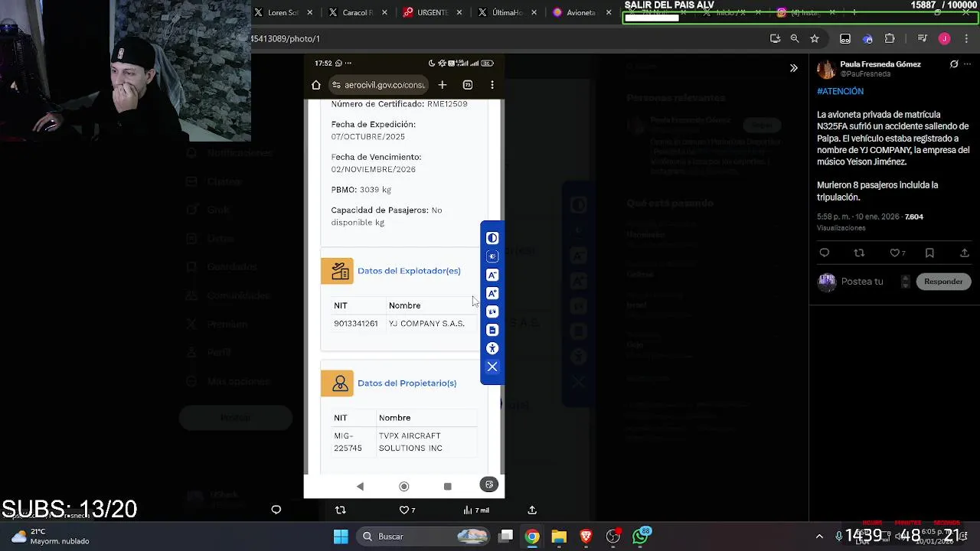
Task: Open Brave browser from the taskbar
Action: click(586, 536)
